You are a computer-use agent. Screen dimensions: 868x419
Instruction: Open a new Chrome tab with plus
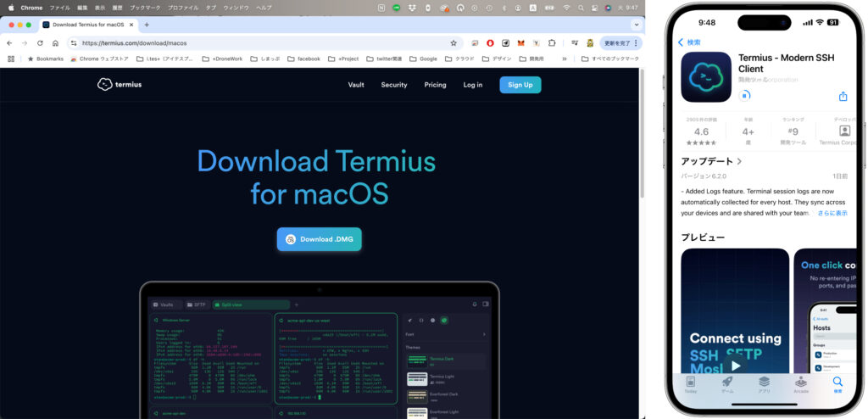coord(147,25)
